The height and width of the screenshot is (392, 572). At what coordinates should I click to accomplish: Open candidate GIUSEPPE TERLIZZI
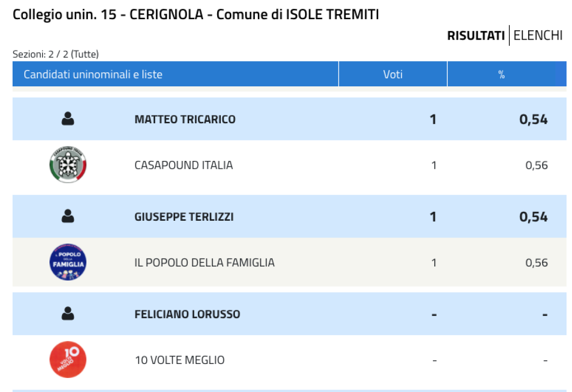(184, 217)
